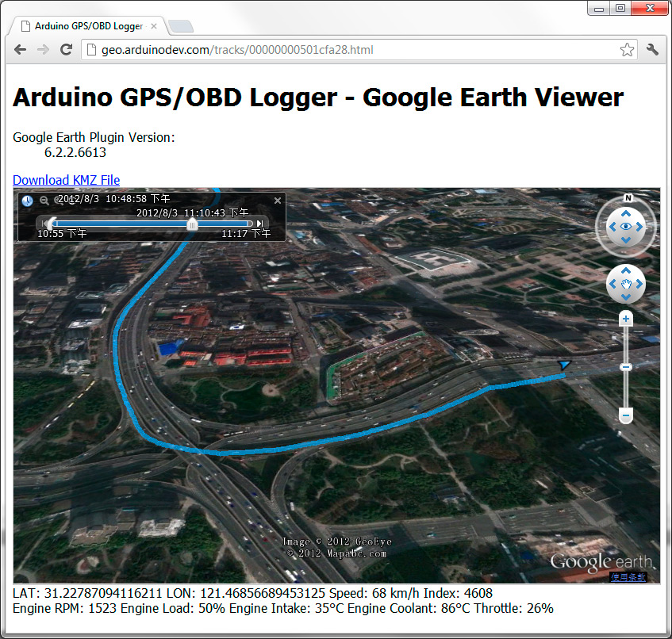The image size is (672, 639).
Task: Open a new browser tab
Action: [181, 26]
